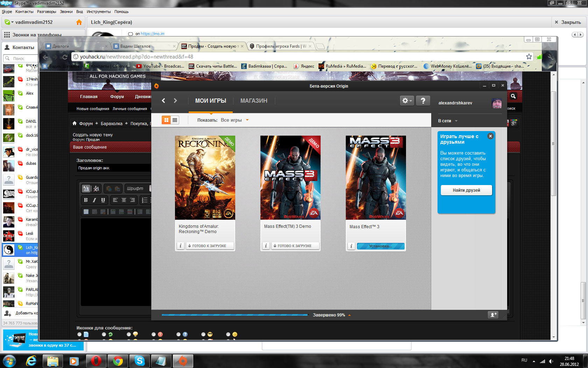Open the Шрифт font dropdown
The width and height of the screenshot is (588, 368).
click(x=138, y=189)
